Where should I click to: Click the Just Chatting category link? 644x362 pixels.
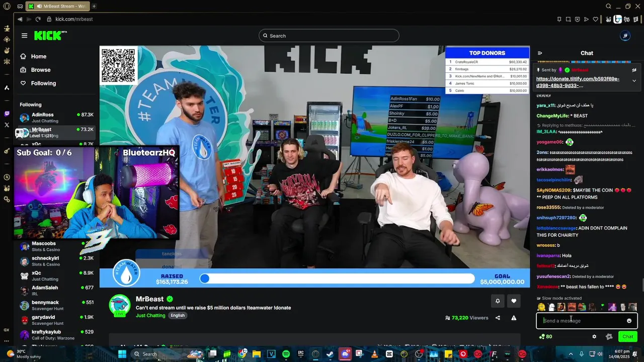[150, 315]
